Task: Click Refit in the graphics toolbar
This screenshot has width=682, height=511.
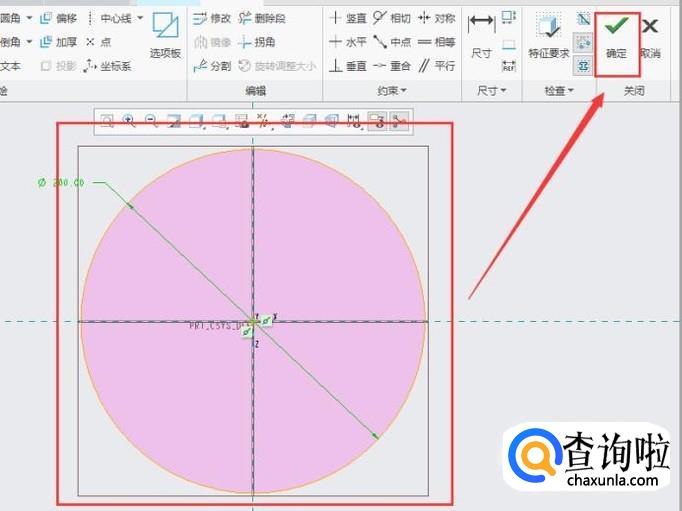Action: (x=107, y=120)
